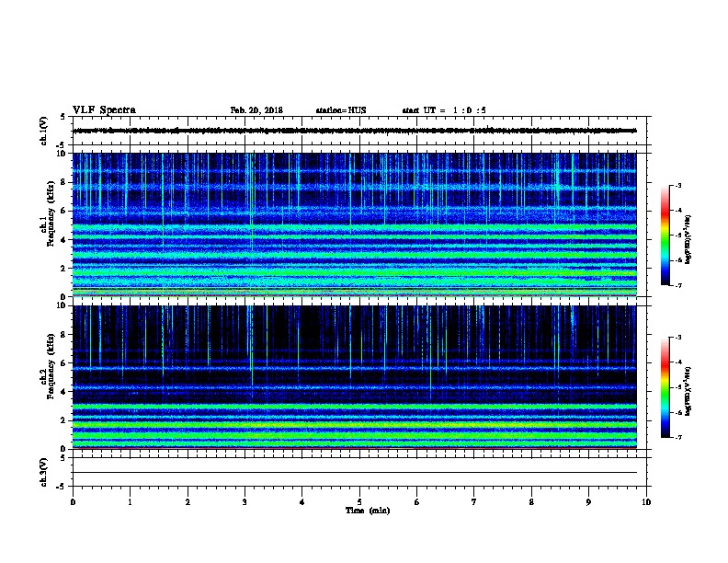Click the "9" tick on the time axis

pyautogui.click(x=588, y=501)
